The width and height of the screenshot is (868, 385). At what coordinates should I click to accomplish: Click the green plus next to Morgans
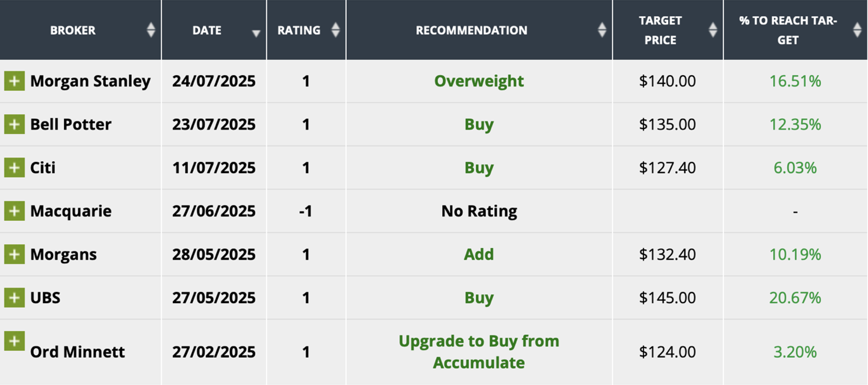tap(14, 254)
